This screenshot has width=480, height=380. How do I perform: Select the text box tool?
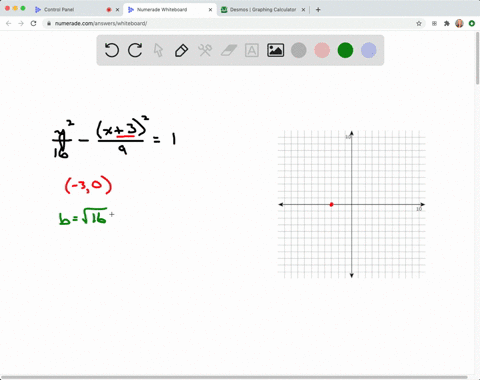click(x=252, y=50)
